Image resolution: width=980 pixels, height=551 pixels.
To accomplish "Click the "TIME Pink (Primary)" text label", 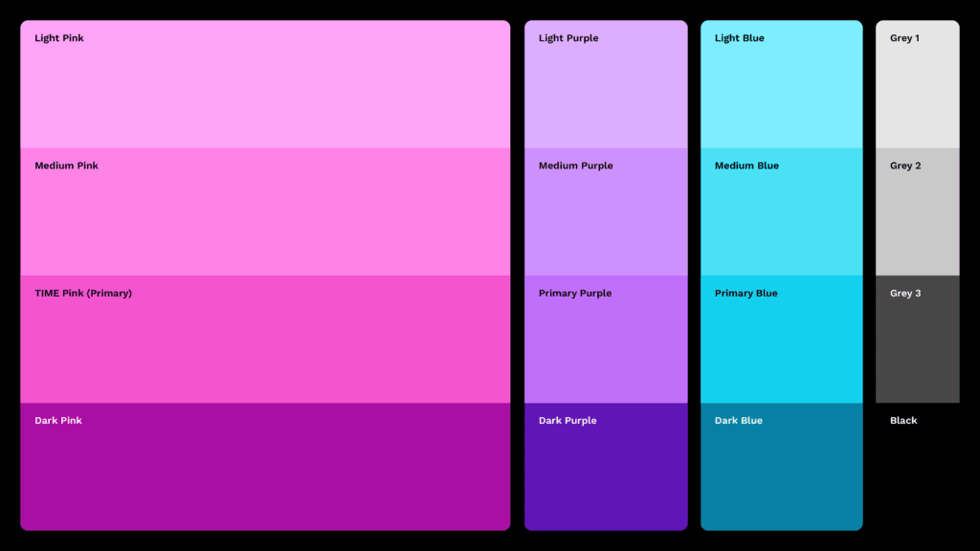I will coord(83,294).
